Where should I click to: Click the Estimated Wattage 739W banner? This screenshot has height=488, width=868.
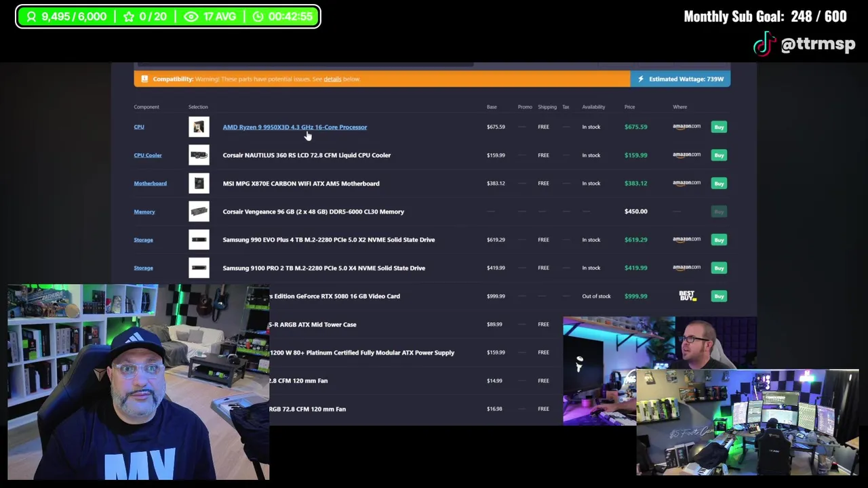680,79
